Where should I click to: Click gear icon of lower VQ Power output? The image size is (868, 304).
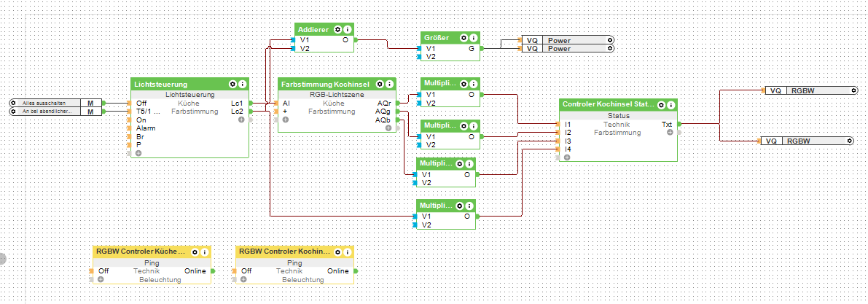tap(610, 49)
